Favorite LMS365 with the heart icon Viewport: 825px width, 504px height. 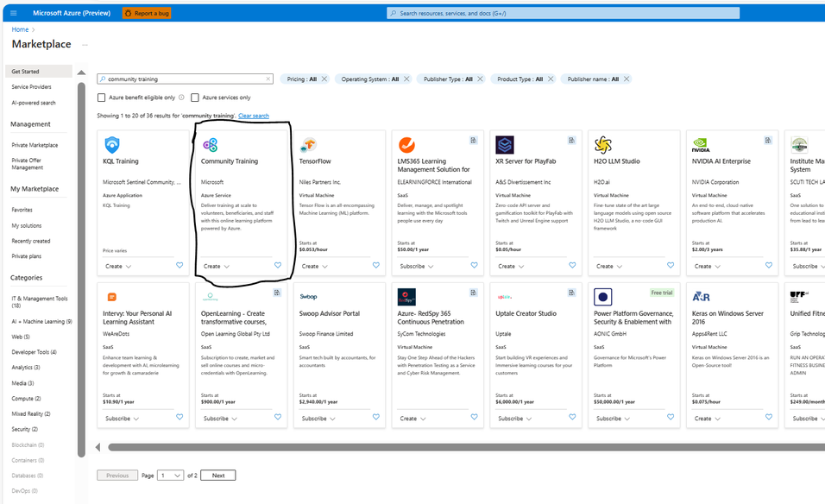tap(474, 265)
